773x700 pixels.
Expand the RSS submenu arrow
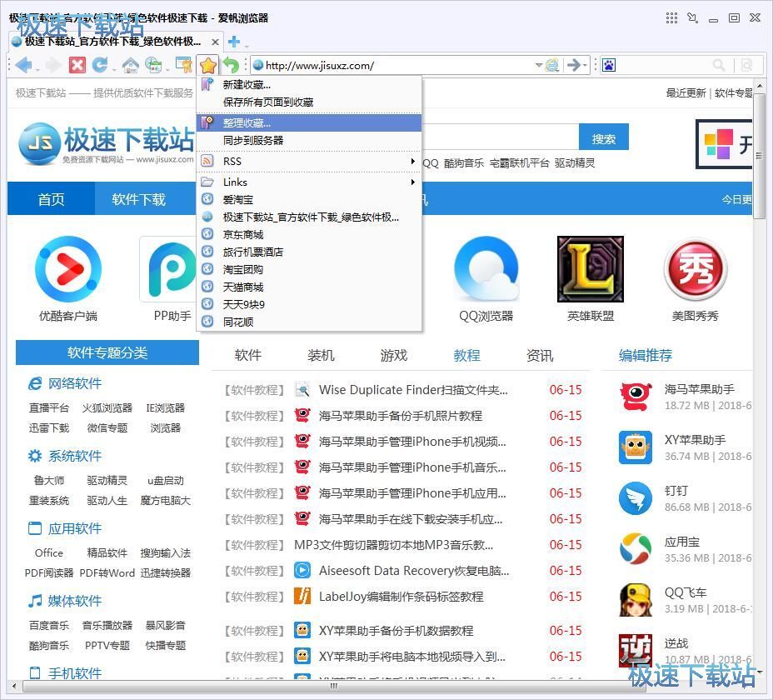[412, 162]
